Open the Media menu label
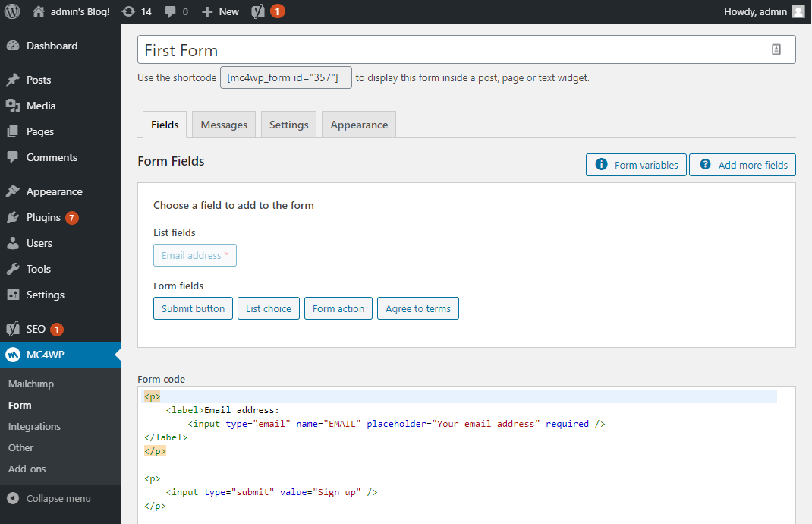The width and height of the screenshot is (812, 524). pyautogui.click(x=41, y=106)
